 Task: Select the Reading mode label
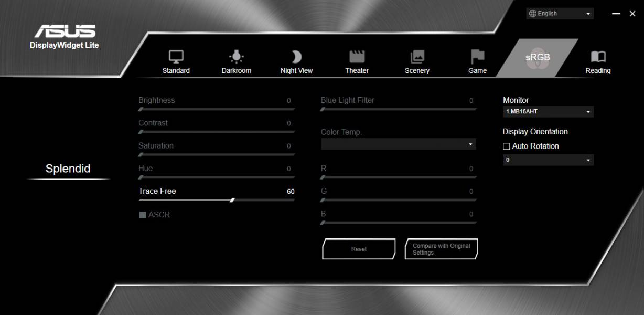coord(598,71)
